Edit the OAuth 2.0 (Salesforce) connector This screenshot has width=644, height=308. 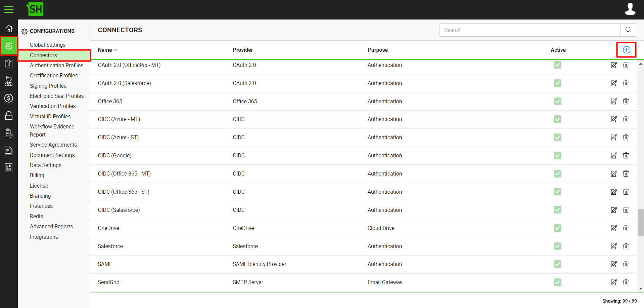click(614, 83)
